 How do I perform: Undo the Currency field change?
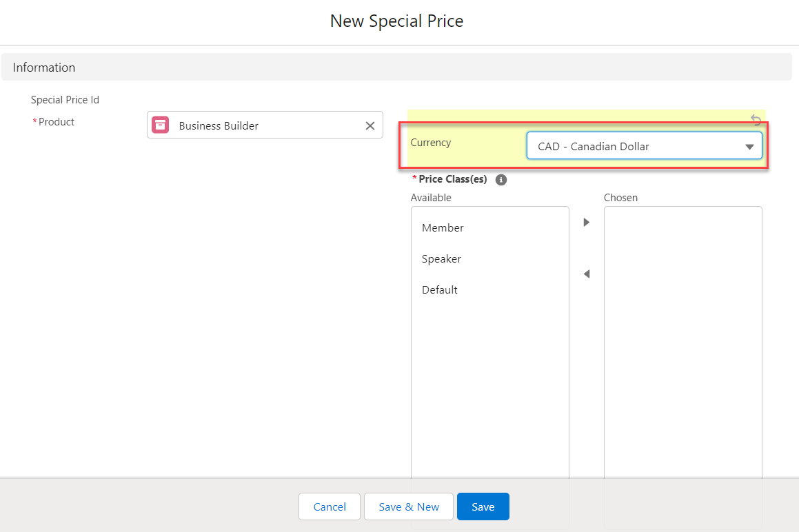pyautogui.click(x=756, y=119)
